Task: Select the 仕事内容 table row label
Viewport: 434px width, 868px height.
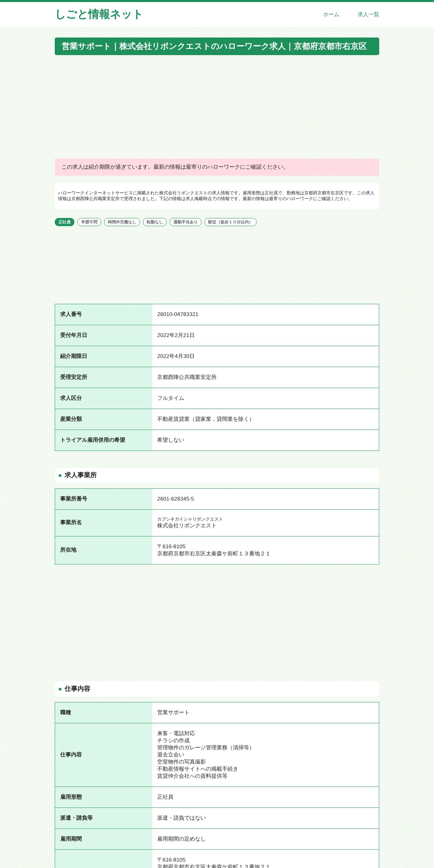Action: (103, 755)
